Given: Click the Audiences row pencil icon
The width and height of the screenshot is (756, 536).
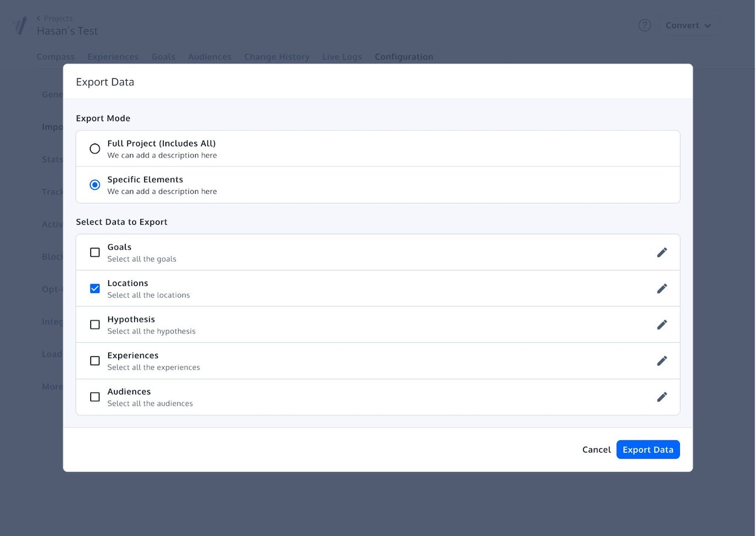Looking at the screenshot, I should [x=661, y=397].
